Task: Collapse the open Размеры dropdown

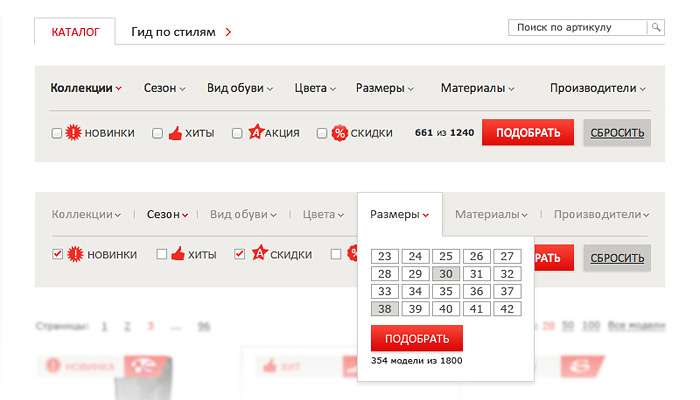Action: 400,214
